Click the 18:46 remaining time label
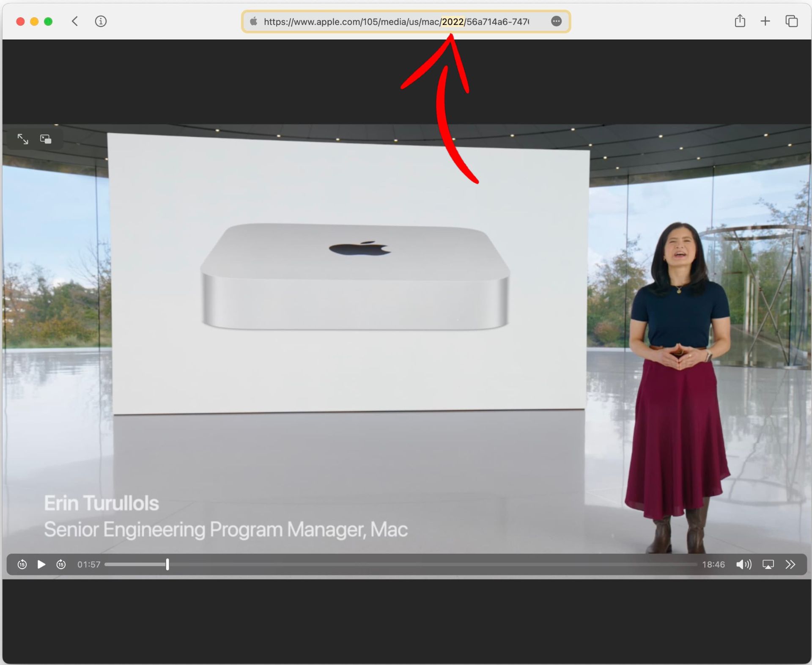The image size is (812, 665). [713, 564]
